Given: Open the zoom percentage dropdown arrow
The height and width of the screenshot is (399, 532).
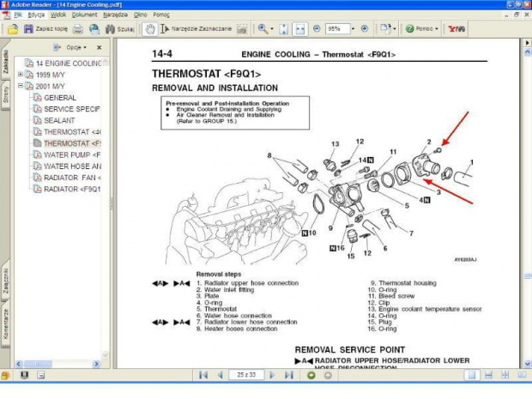Looking at the screenshot, I should click(353, 29).
